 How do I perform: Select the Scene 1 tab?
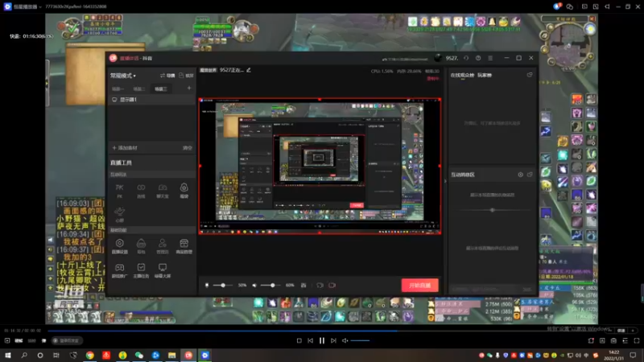click(118, 88)
